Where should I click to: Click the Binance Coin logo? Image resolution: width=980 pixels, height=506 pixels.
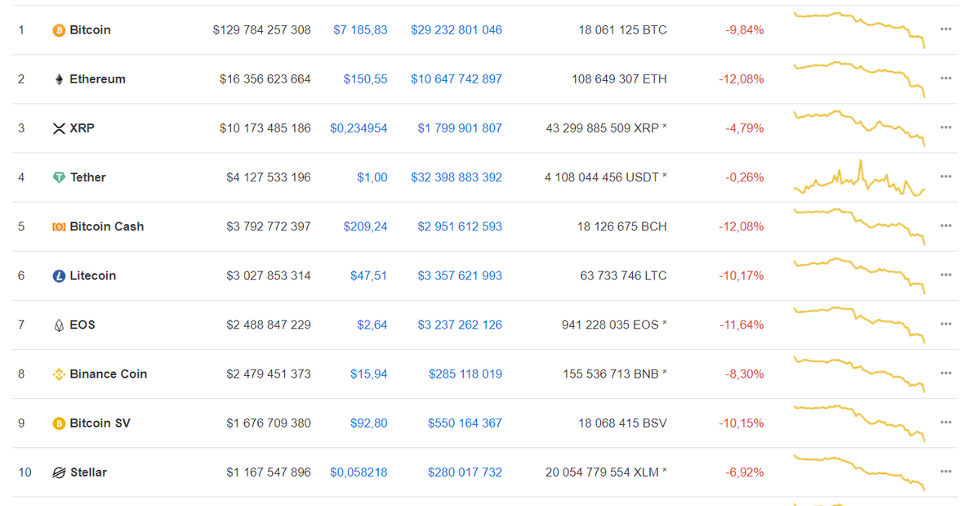(57, 374)
